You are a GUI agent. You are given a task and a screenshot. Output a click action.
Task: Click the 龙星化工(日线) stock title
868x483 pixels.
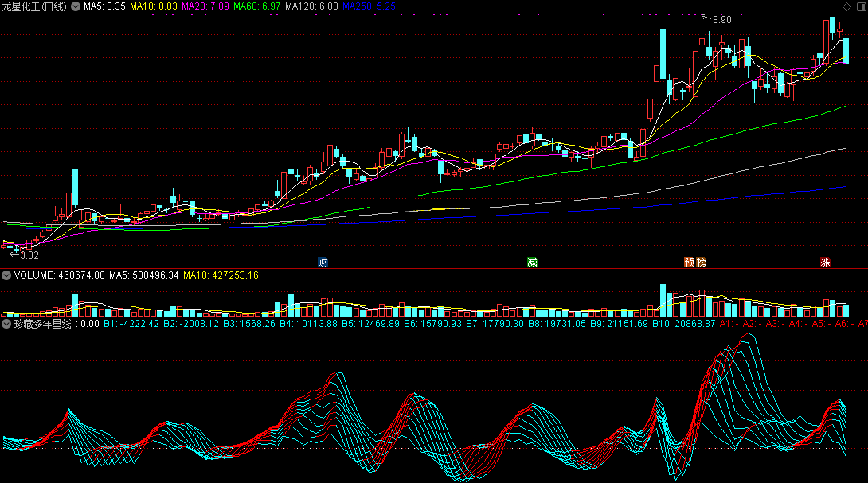point(34,6)
